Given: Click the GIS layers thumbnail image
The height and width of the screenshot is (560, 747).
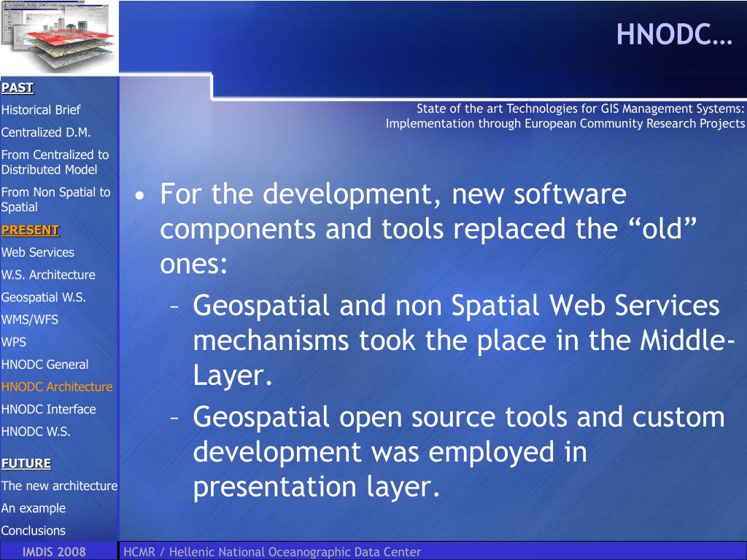Looking at the screenshot, I should [58, 37].
